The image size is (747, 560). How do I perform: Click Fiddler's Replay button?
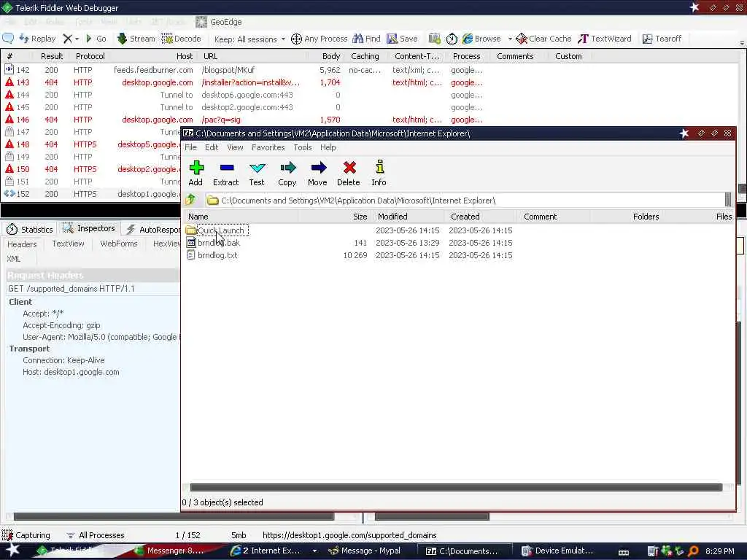(37, 39)
